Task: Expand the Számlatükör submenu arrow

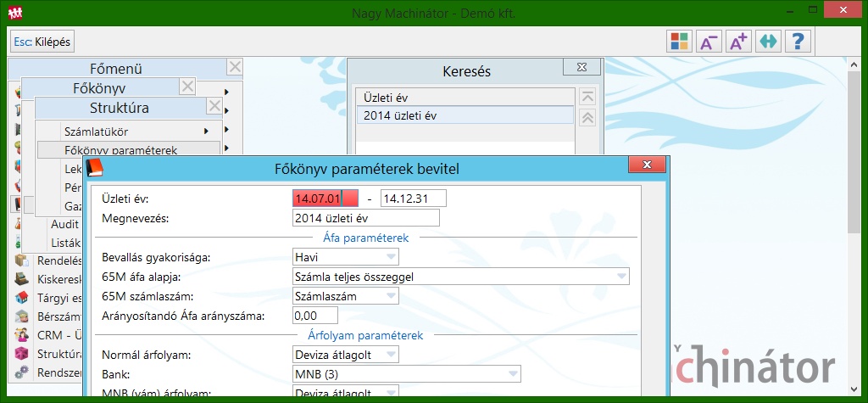Action: pyautogui.click(x=207, y=132)
